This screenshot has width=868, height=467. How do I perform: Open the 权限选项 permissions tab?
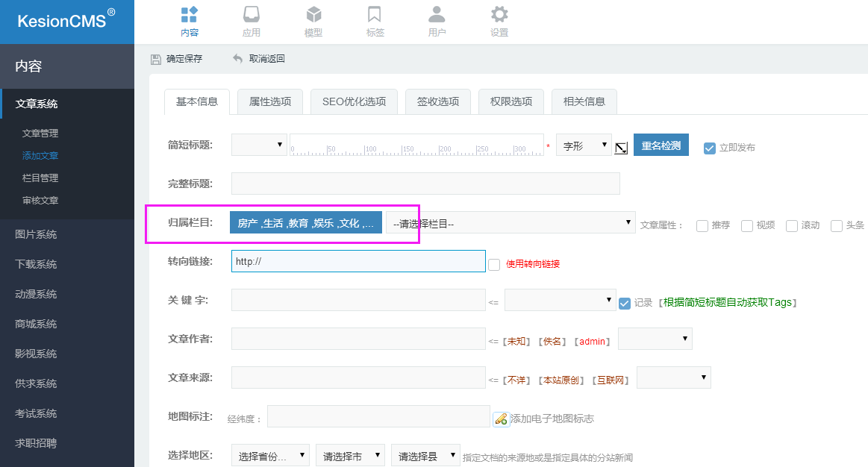[511, 101]
